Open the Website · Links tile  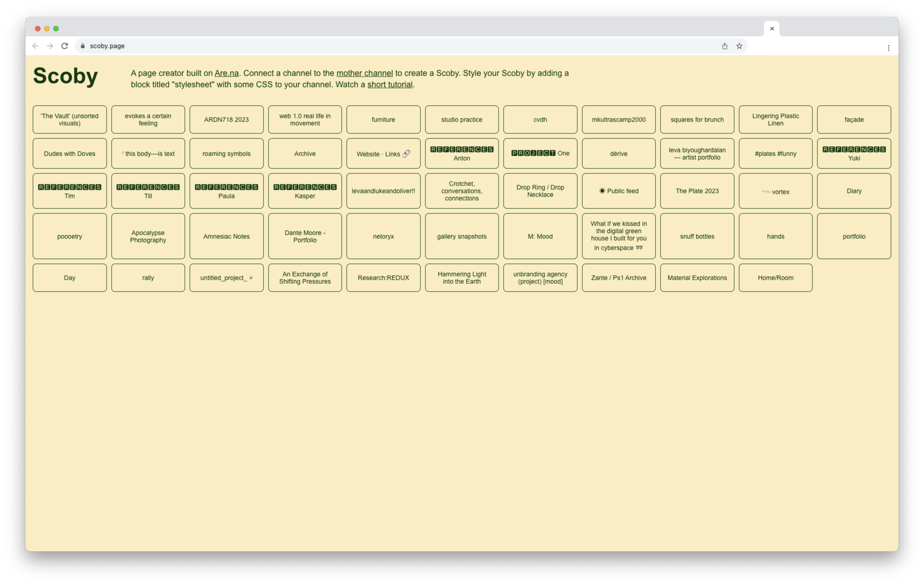point(383,154)
